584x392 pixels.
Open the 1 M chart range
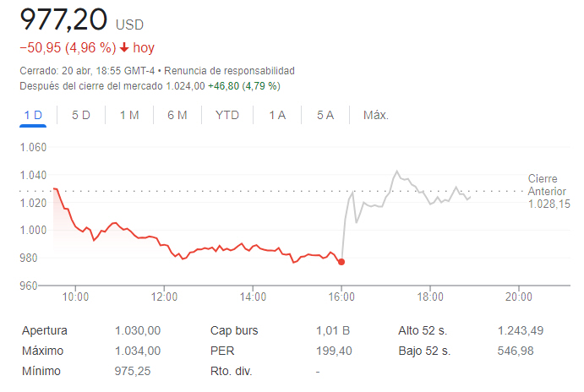(x=129, y=115)
